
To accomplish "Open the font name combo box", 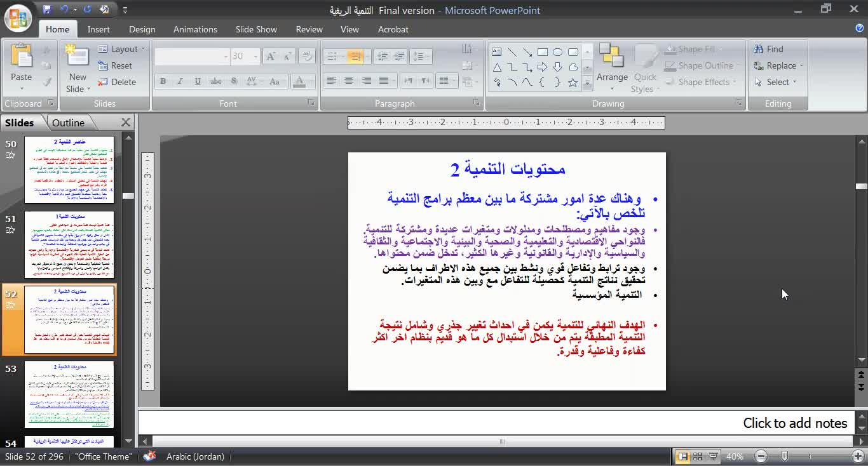I will pyautogui.click(x=191, y=57).
